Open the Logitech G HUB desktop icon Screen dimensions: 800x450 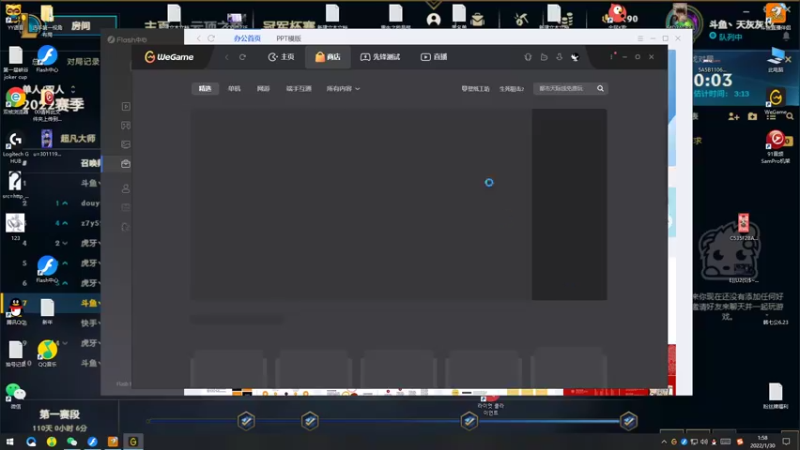tap(15, 148)
